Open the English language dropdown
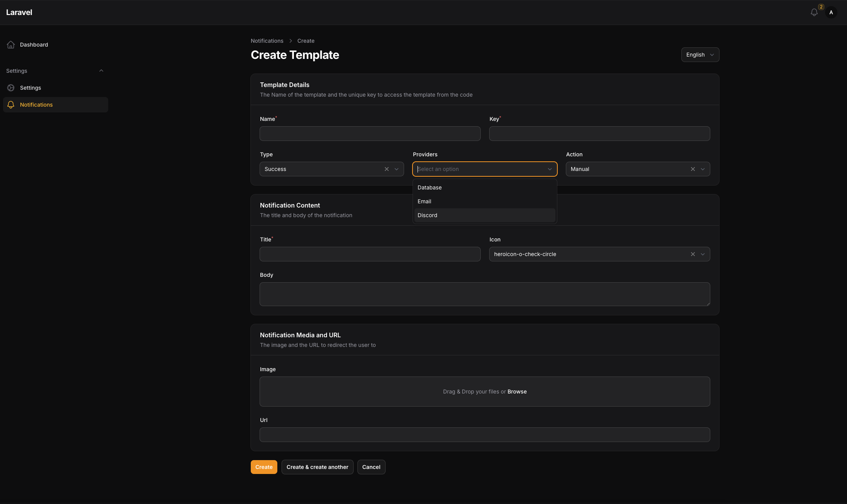Screen dimensions: 847x504 click(700, 55)
